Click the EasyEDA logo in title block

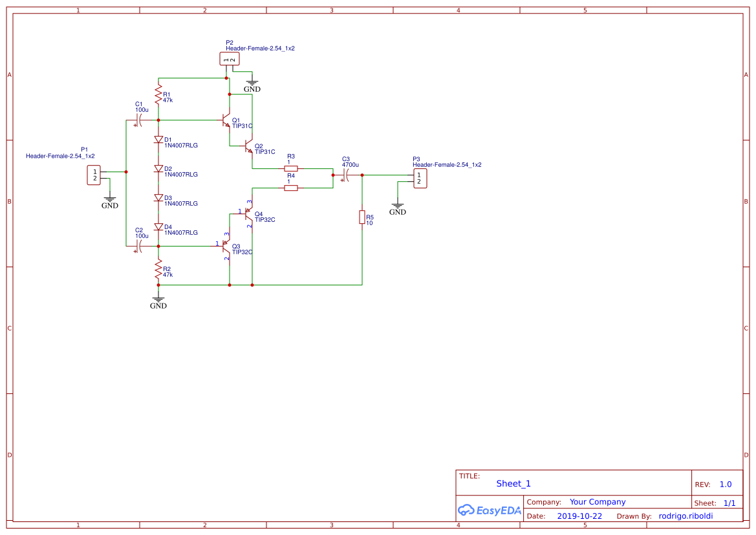(490, 510)
